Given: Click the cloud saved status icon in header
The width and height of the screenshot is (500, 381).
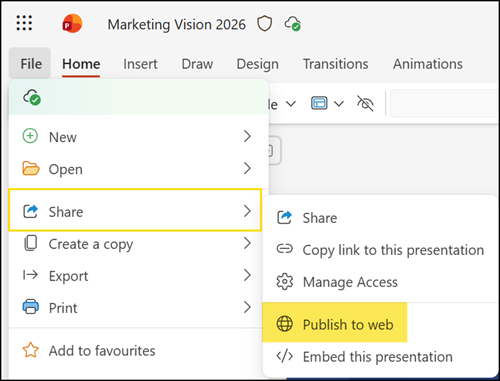Looking at the screenshot, I should pyautogui.click(x=293, y=24).
